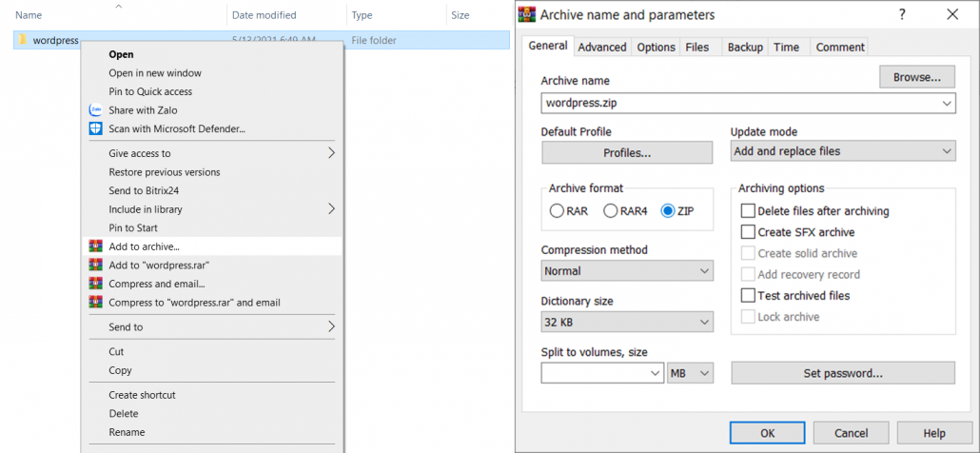Click the Microsoft Defender shield icon

(x=95, y=128)
